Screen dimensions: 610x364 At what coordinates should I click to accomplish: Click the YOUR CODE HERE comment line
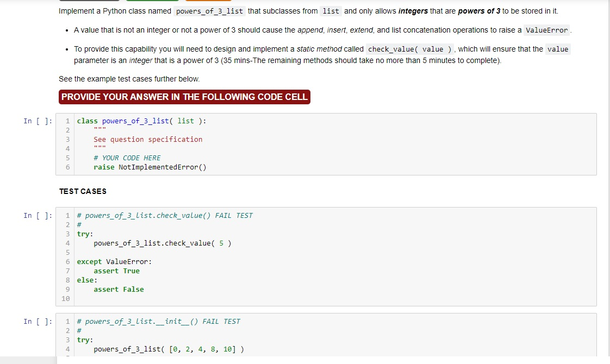click(x=129, y=158)
